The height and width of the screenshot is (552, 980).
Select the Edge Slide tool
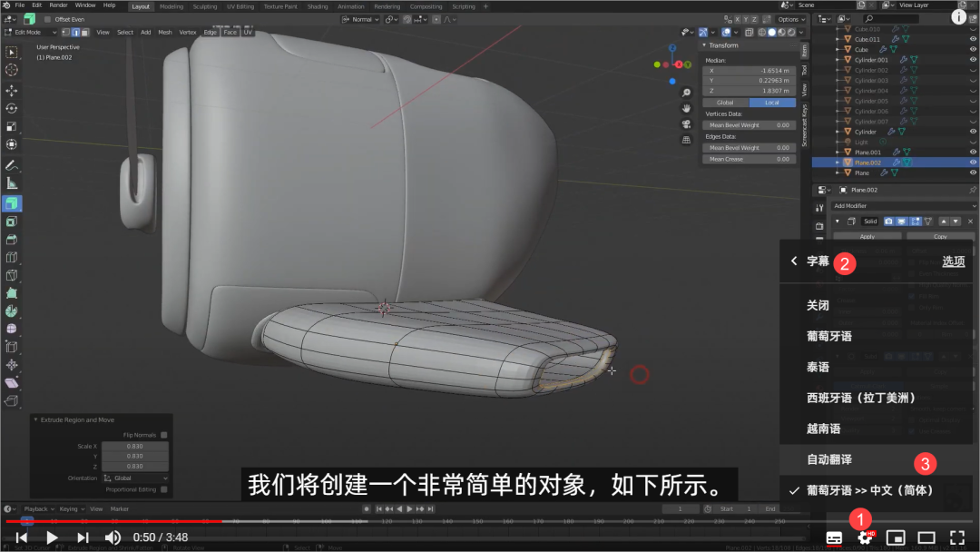point(11,347)
